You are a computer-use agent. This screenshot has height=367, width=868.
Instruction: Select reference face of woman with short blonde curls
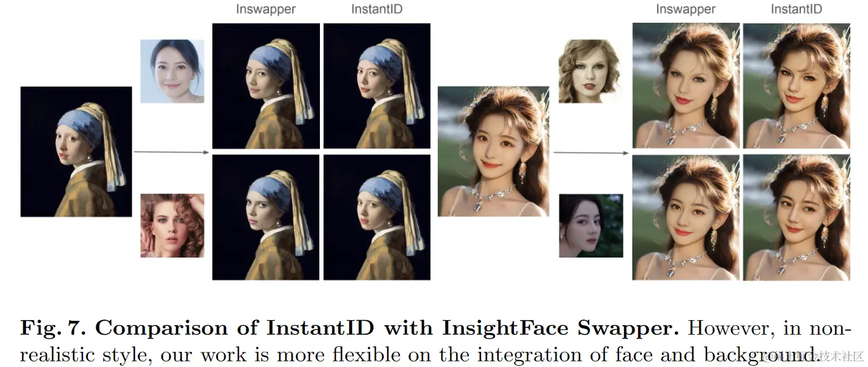590,72
